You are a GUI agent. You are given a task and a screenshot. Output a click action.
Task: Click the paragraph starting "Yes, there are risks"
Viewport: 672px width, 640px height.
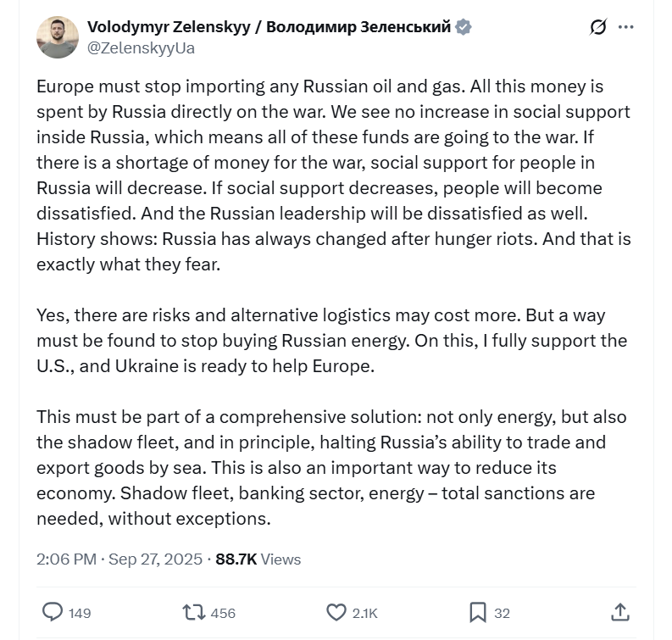coord(331,342)
